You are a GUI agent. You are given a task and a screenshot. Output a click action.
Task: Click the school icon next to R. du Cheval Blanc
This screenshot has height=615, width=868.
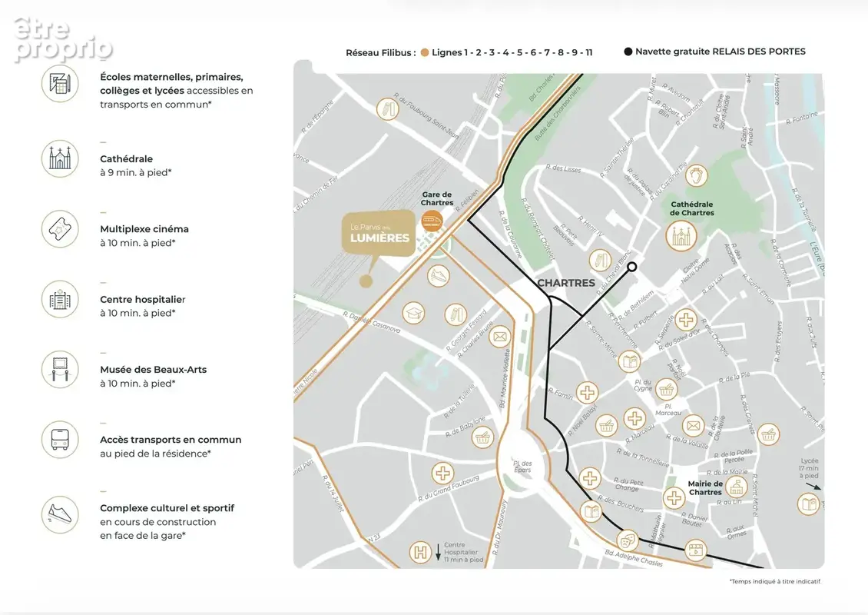pos(600,261)
